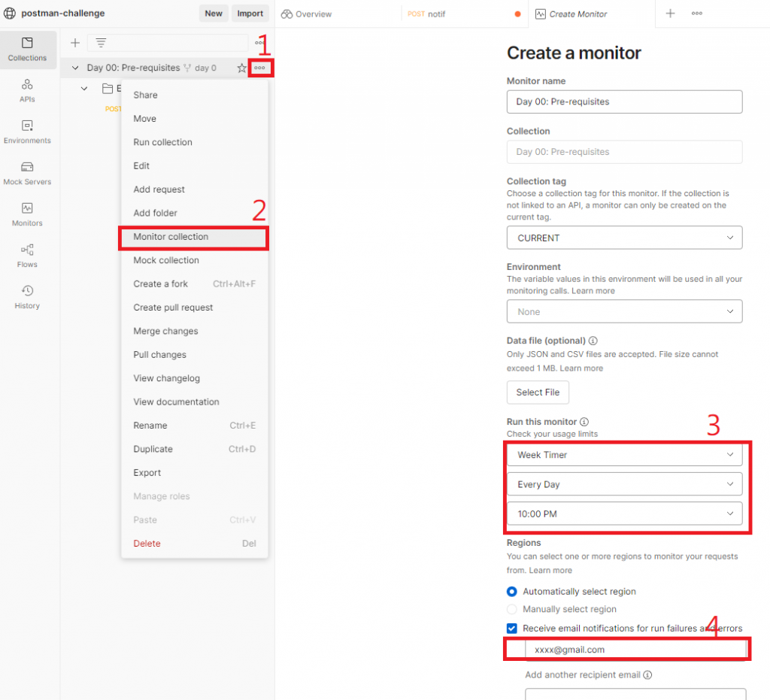
Task: Open the APIs sidebar panel
Action: pos(28,91)
